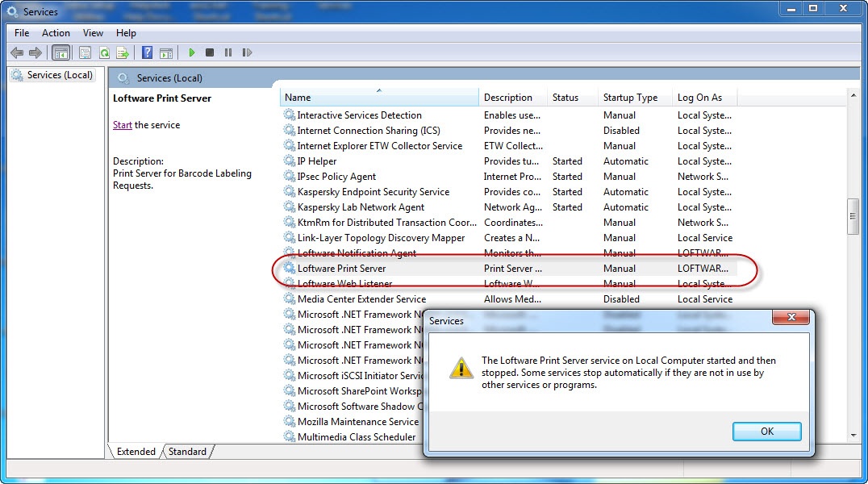The image size is (868, 484).
Task: Pause the service with the pause icon
Action: click(x=228, y=52)
